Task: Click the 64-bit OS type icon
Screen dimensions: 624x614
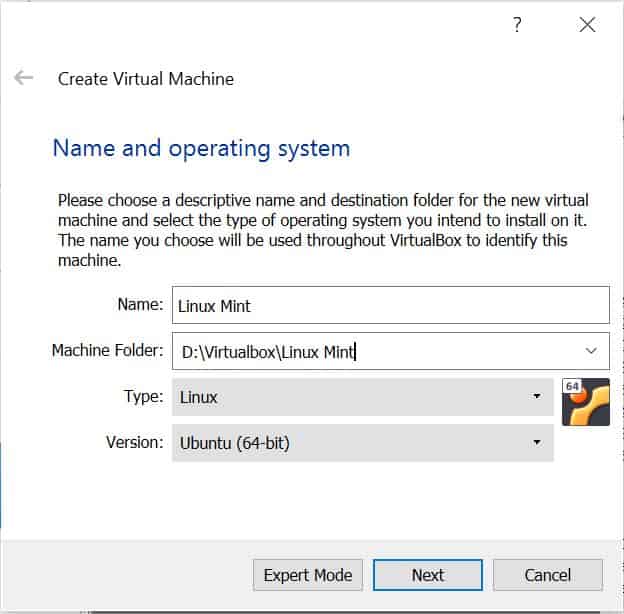Action: click(585, 401)
